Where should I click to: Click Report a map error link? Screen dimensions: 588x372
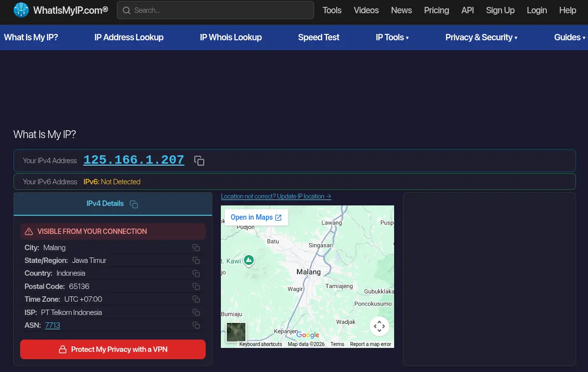click(371, 344)
